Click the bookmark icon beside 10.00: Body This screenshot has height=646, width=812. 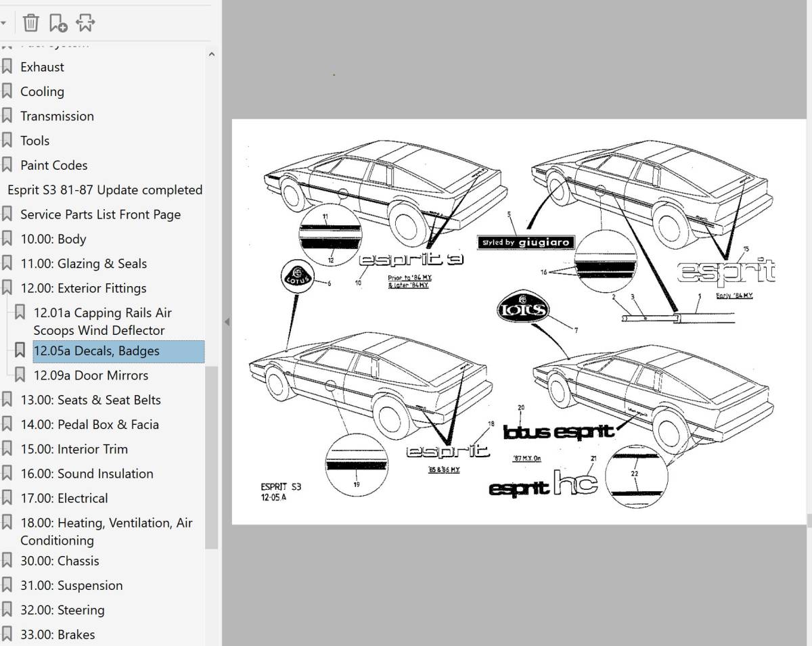[x=7, y=239]
